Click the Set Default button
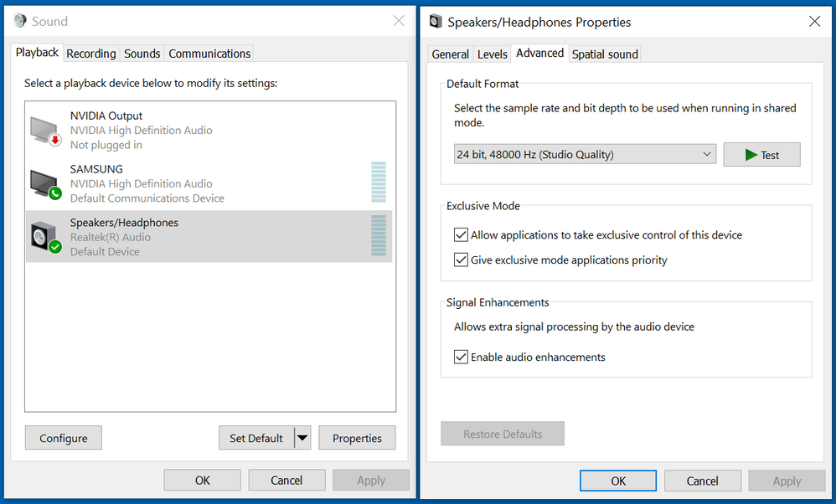836x504 pixels. click(256, 438)
